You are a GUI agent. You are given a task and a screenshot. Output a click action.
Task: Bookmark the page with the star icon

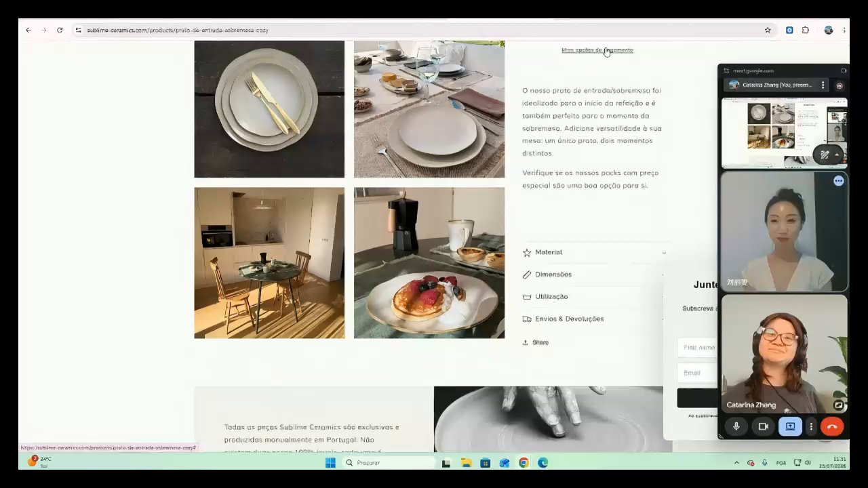[768, 30]
